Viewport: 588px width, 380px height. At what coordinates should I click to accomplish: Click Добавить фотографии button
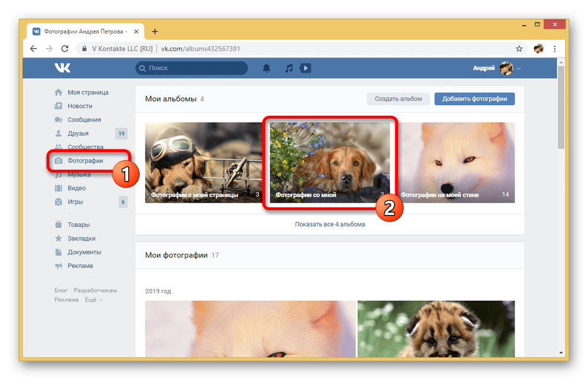pyautogui.click(x=475, y=99)
